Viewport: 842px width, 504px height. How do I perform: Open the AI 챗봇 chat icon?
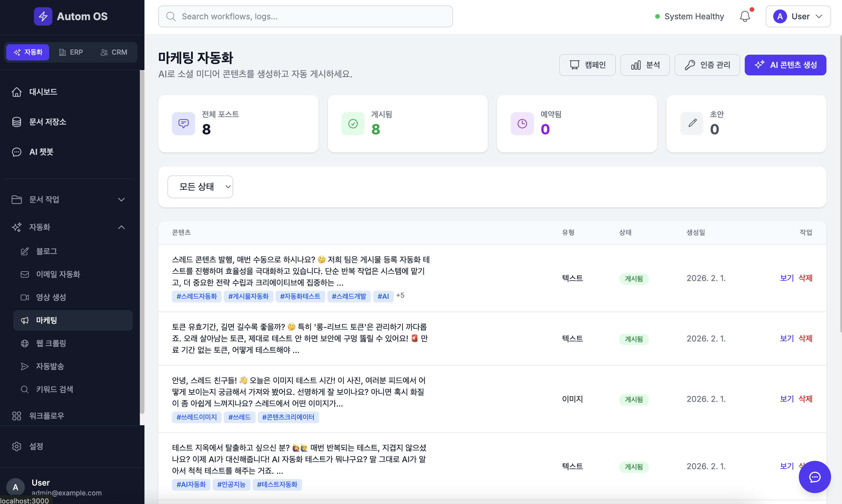click(x=17, y=152)
